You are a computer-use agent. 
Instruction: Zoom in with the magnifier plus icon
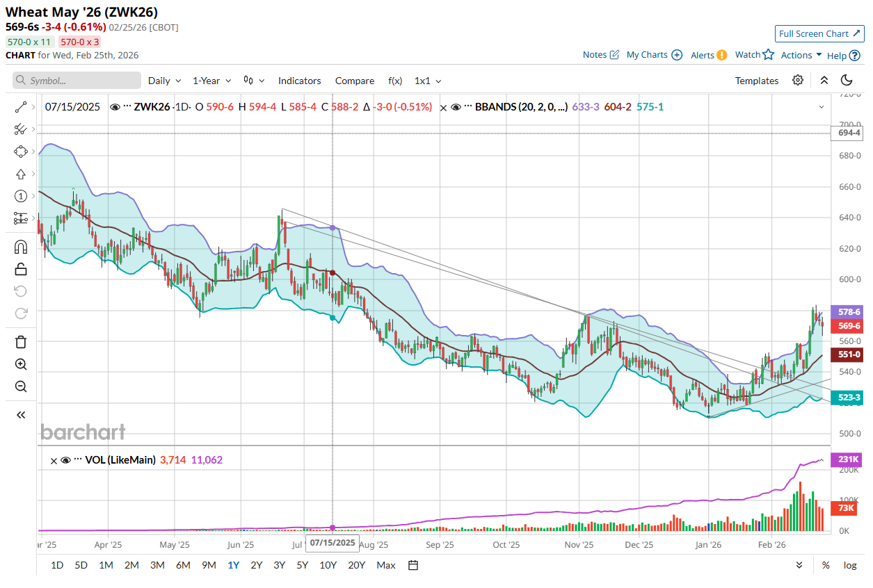click(x=20, y=364)
